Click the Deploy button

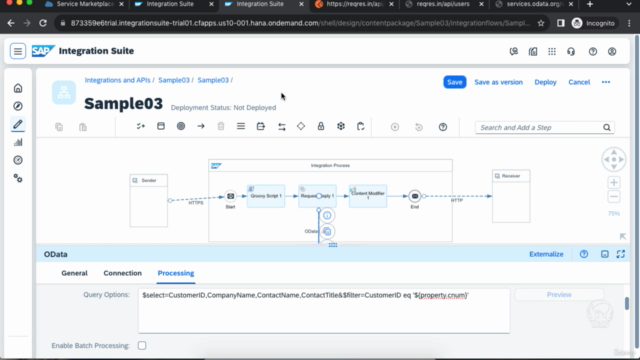[x=545, y=82]
